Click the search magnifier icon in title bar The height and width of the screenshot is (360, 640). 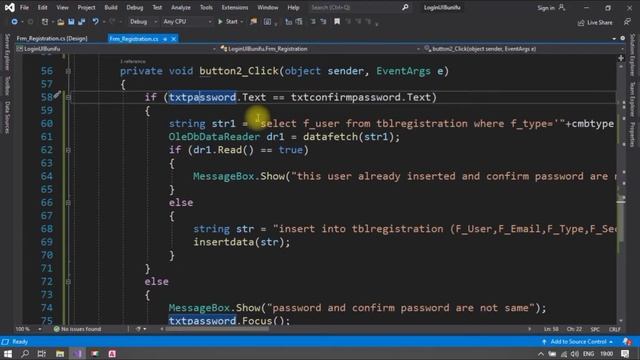(x=405, y=7)
